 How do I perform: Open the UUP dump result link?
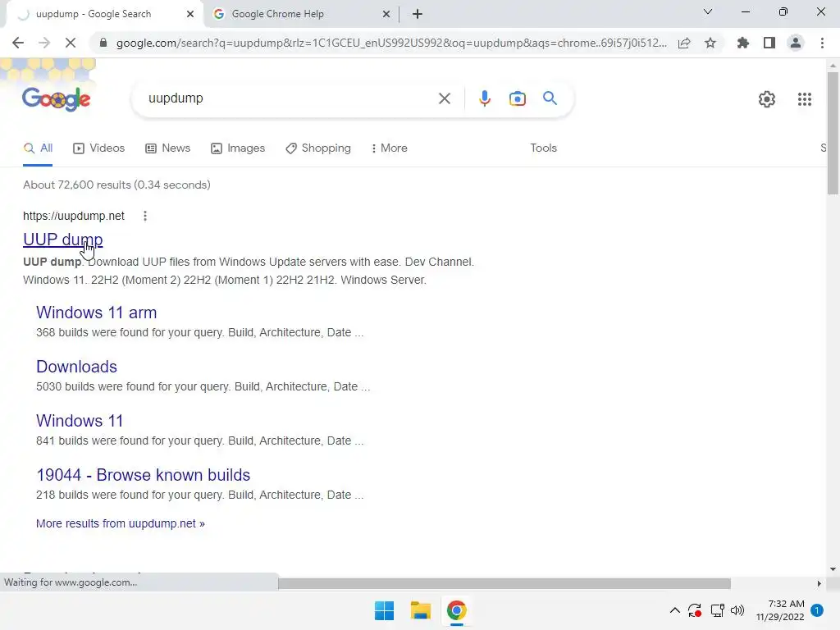(x=62, y=240)
